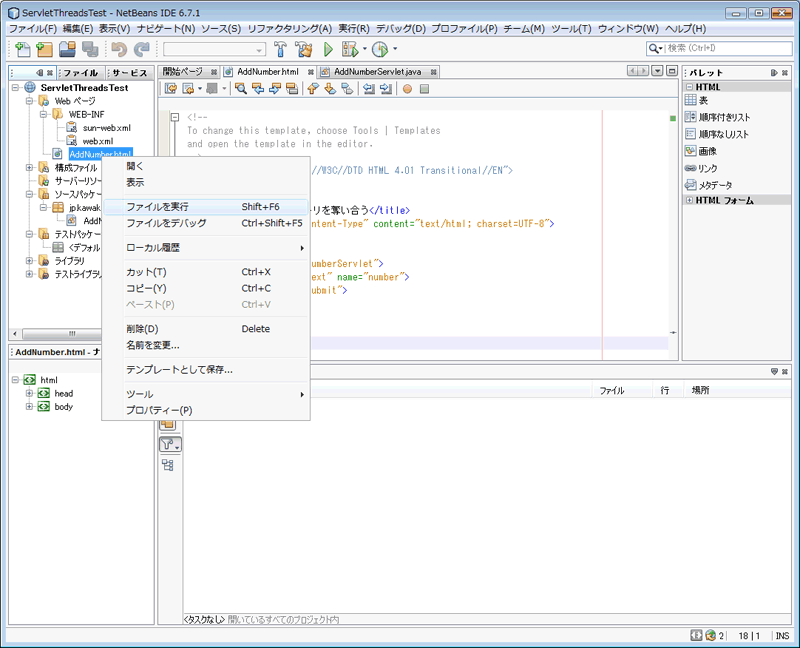Switch to サービス panel tab

click(x=130, y=73)
